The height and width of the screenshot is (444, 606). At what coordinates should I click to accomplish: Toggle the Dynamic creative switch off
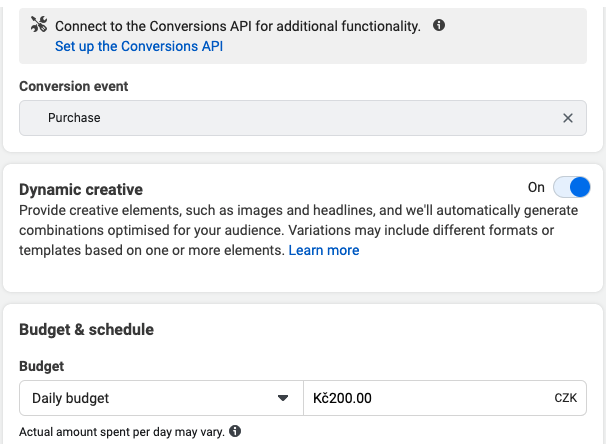pyautogui.click(x=571, y=187)
